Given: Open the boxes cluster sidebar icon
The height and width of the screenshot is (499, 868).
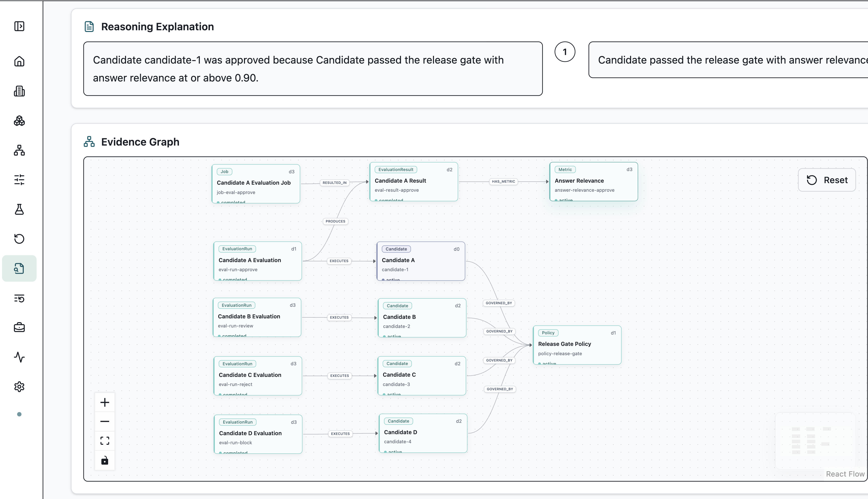Looking at the screenshot, I should [x=19, y=121].
